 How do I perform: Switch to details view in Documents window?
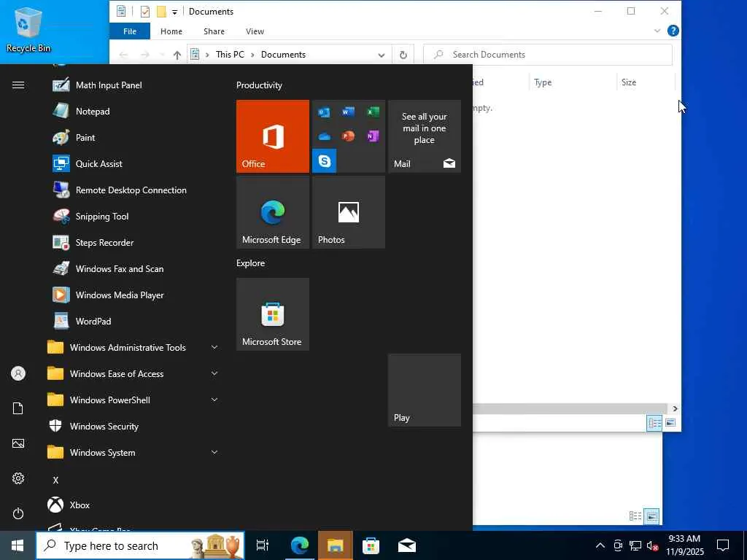click(x=654, y=423)
